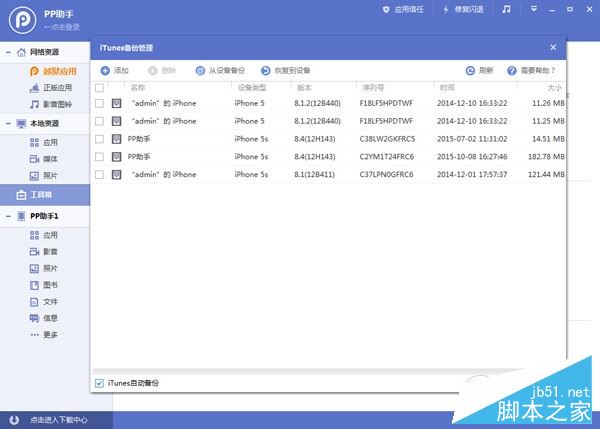Select 照片 under 本地资源
The width and height of the screenshot is (600, 429).
(x=44, y=176)
